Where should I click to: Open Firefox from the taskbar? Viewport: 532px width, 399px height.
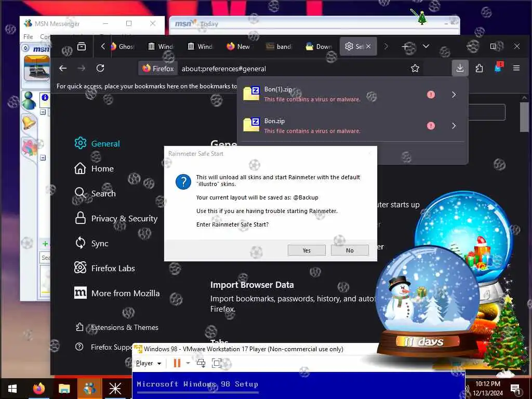tap(39, 389)
